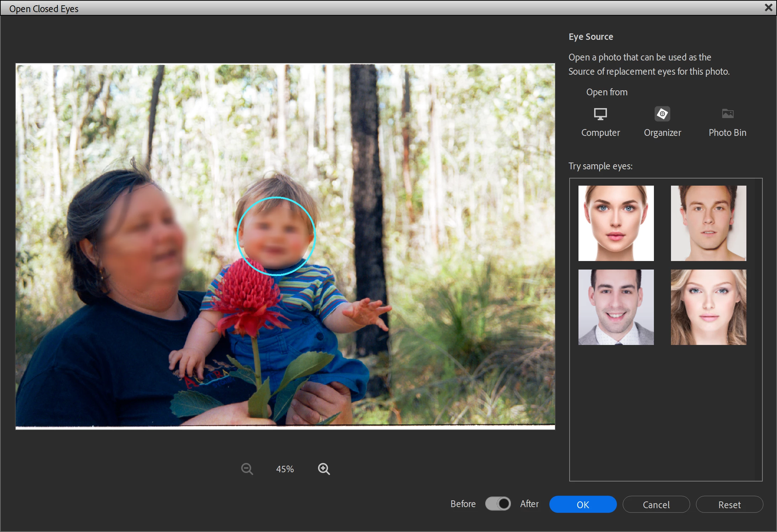Select blonde woman sample eyes thumbnail
777x532 pixels.
(x=708, y=307)
